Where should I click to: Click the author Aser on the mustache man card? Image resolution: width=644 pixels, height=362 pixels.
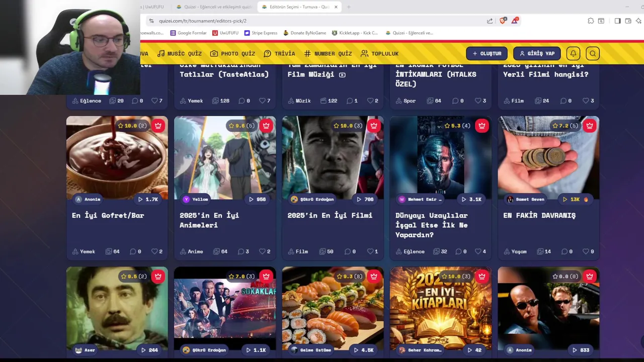[x=85, y=350]
